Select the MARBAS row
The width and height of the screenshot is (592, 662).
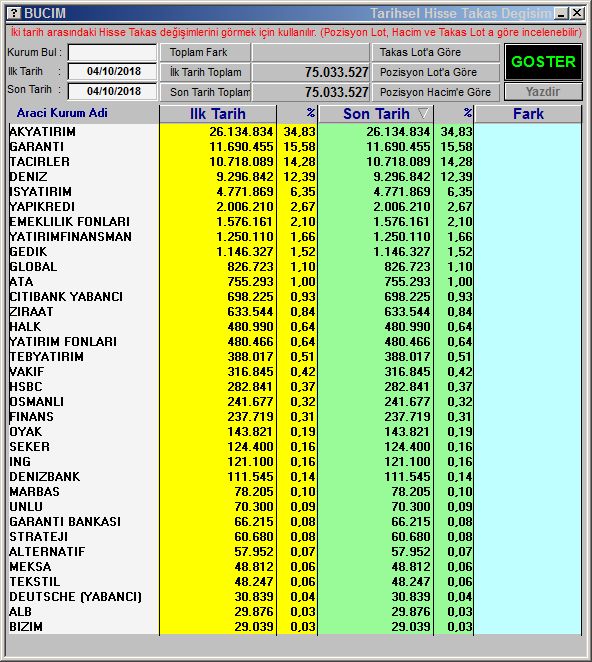[295, 491]
